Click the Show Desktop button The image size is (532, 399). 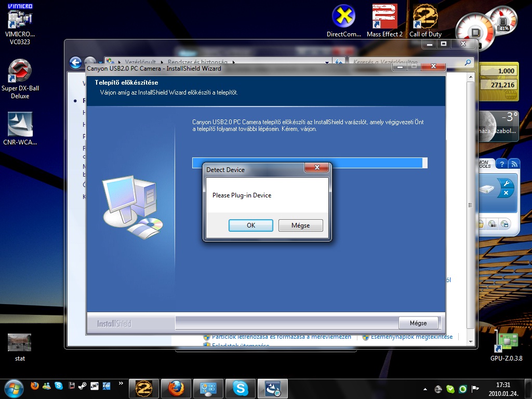pos(529,389)
